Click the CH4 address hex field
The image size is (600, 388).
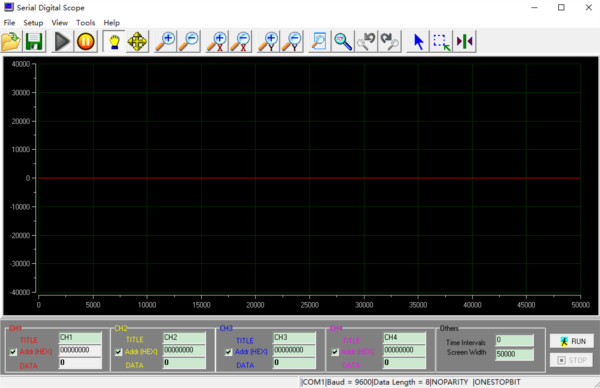coord(404,350)
